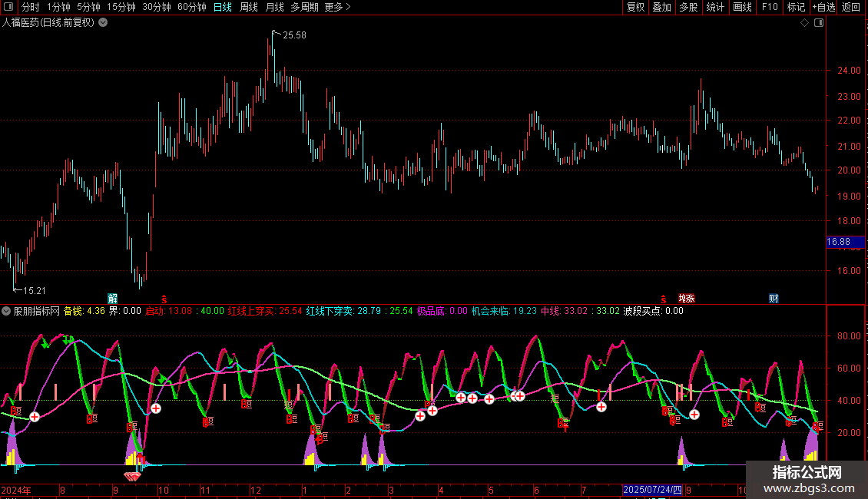The height and width of the screenshot is (499, 868).
Task: Click the panel layout icon at top-left
Action: tap(10, 8)
